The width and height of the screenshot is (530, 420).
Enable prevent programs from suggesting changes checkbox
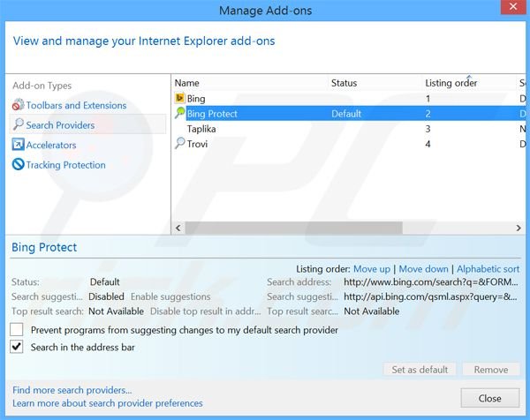17,329
